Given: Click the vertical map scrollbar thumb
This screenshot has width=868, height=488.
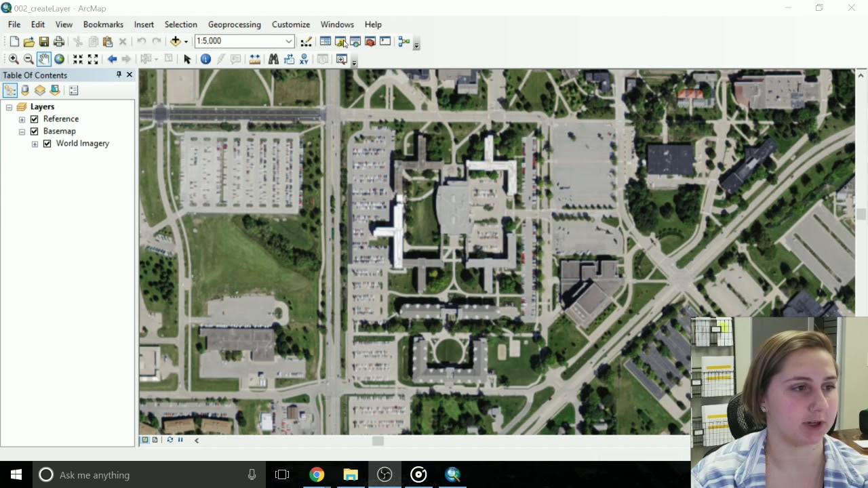Looking at the screenshot, I should click(861, 214).
